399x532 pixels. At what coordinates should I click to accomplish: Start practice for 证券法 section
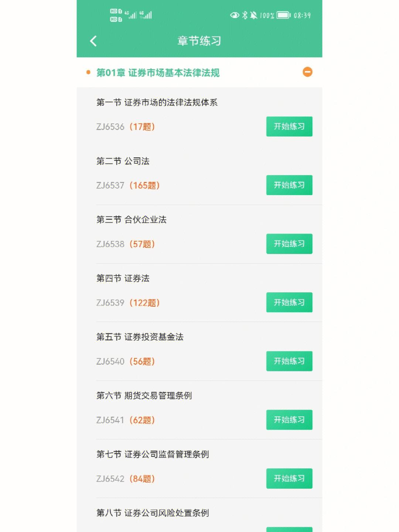[x=289, y=302]
